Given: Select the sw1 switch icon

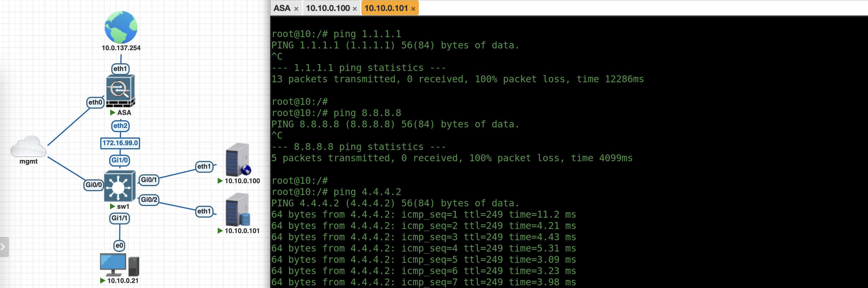Looking at the screenshot, I should [119, 186].
